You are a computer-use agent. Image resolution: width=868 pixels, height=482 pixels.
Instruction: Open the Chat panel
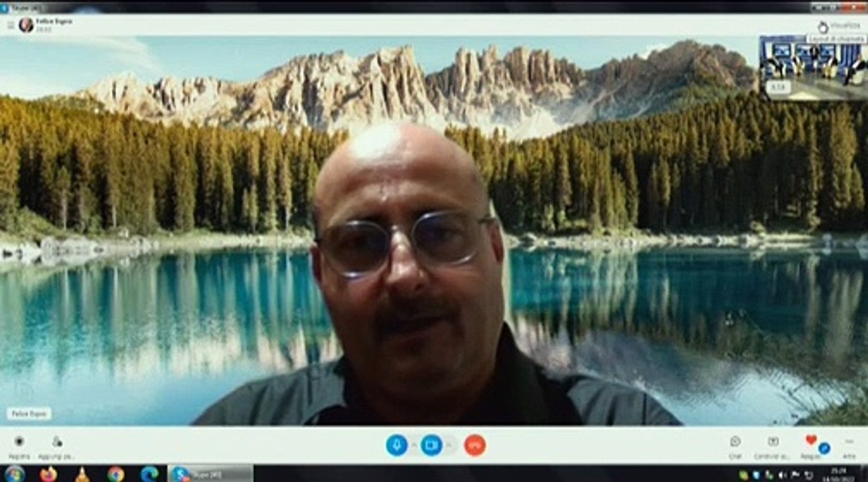point(735,447)
